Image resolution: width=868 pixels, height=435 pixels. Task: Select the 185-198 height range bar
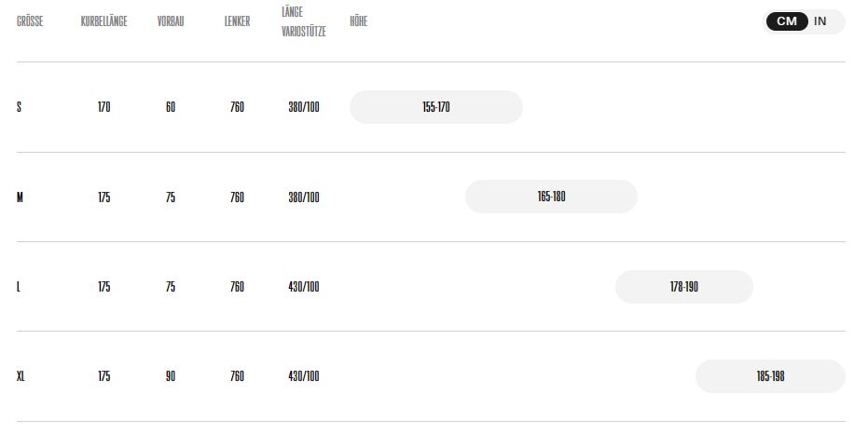click(x=770, y=376)
